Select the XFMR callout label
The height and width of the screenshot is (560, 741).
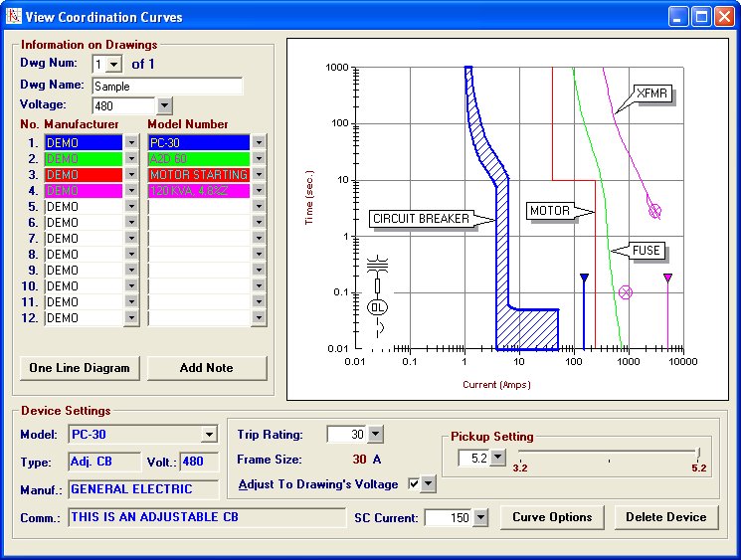pyautogui.click(x=651, y=93)
